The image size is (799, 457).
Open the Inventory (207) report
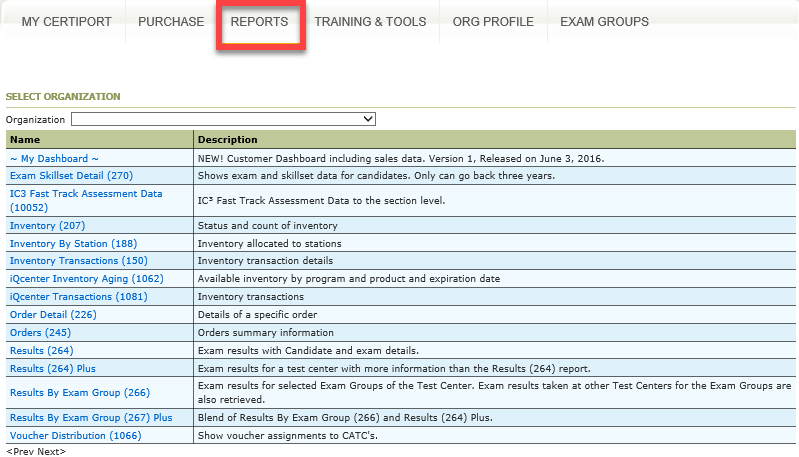click(x=47, y=226)
